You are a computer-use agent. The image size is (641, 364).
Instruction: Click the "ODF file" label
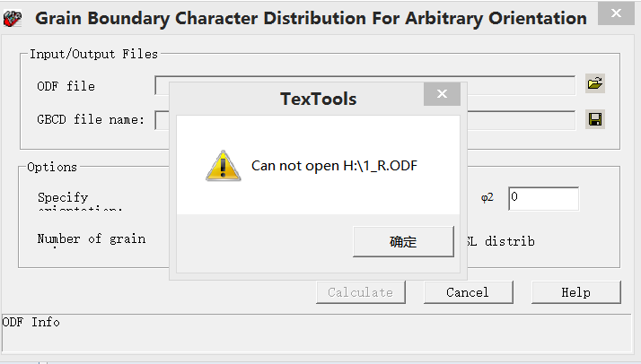(66, 86)
